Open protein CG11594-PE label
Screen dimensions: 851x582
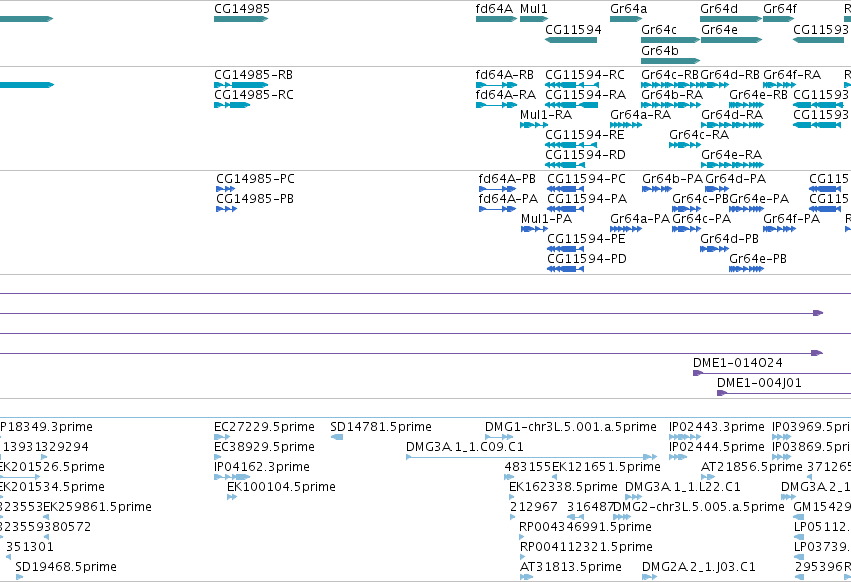click(586, 239)
